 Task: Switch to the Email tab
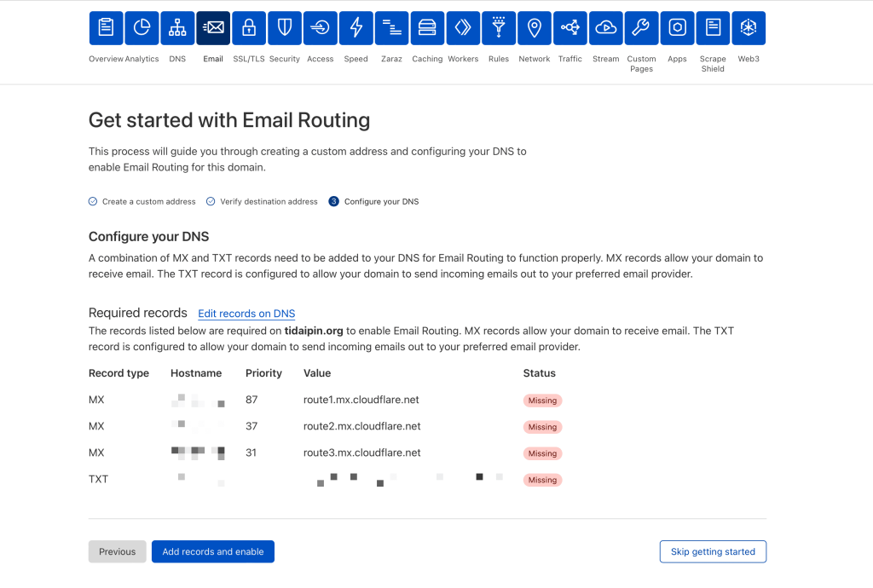[x=213, y=28]
